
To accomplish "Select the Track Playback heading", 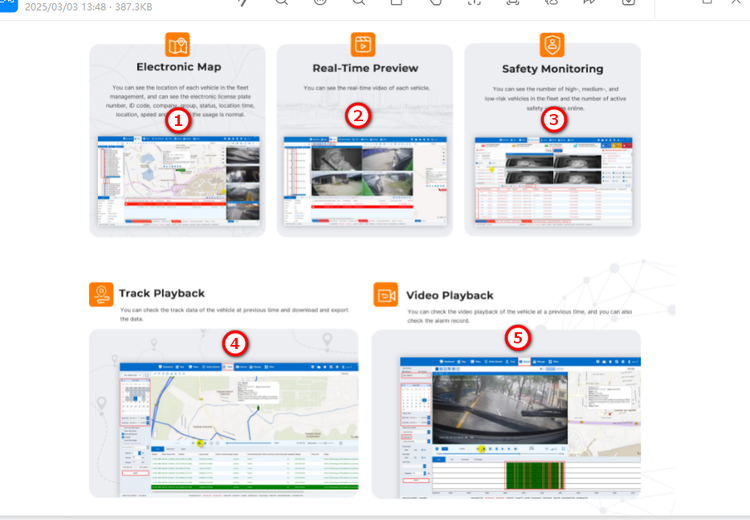I will point(162,293).
